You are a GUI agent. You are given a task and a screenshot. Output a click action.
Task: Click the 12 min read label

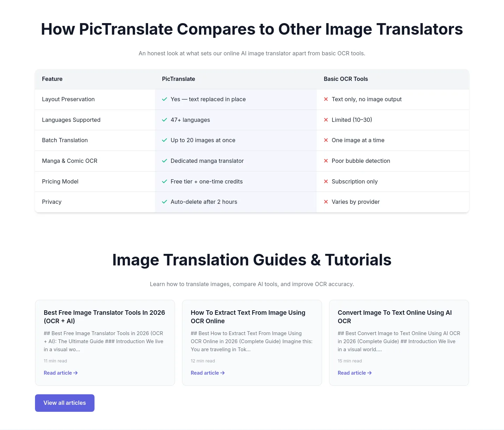pyautogui.click(x=203, y=361)
